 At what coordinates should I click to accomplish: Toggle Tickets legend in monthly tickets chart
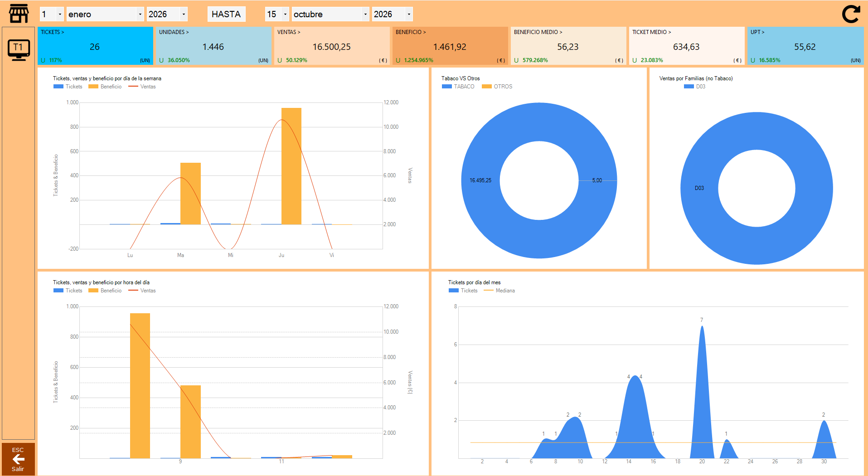463,291
